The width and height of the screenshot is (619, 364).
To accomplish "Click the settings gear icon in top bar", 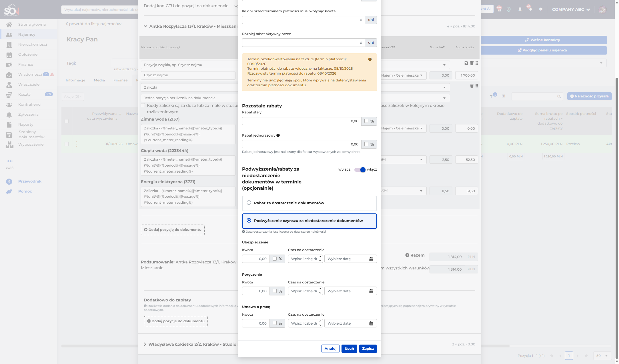I will [541, 9].
